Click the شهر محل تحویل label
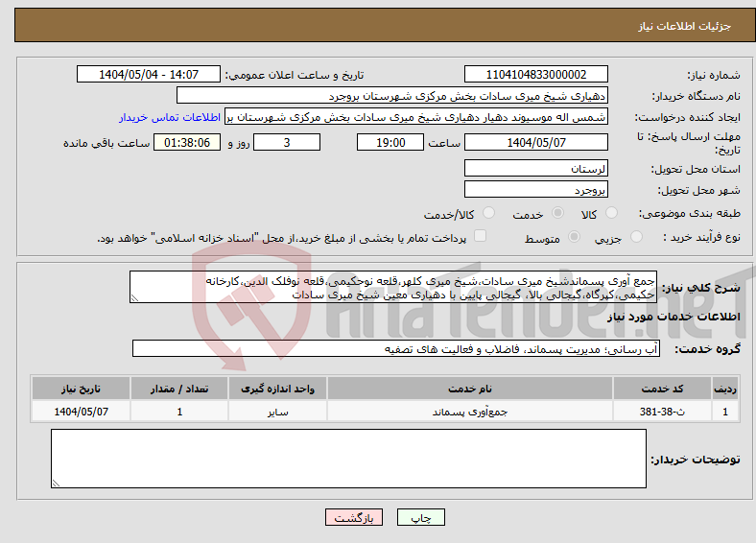756x543 pixels. 699,191
